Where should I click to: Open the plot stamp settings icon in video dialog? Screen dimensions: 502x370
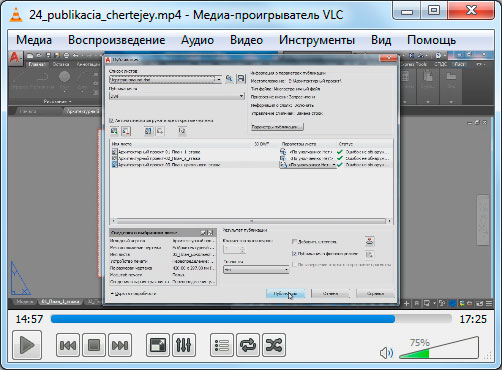point(369,241)
